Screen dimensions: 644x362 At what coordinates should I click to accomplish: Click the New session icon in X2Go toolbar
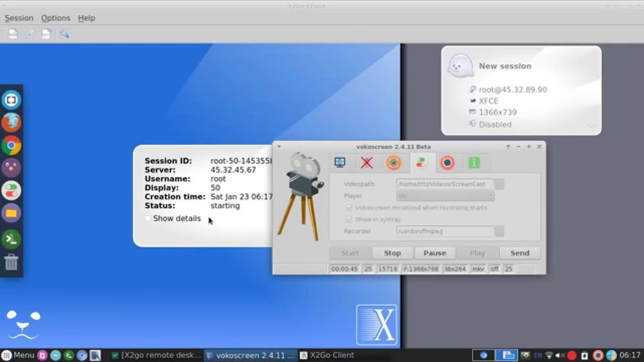(x=13, y=34)
